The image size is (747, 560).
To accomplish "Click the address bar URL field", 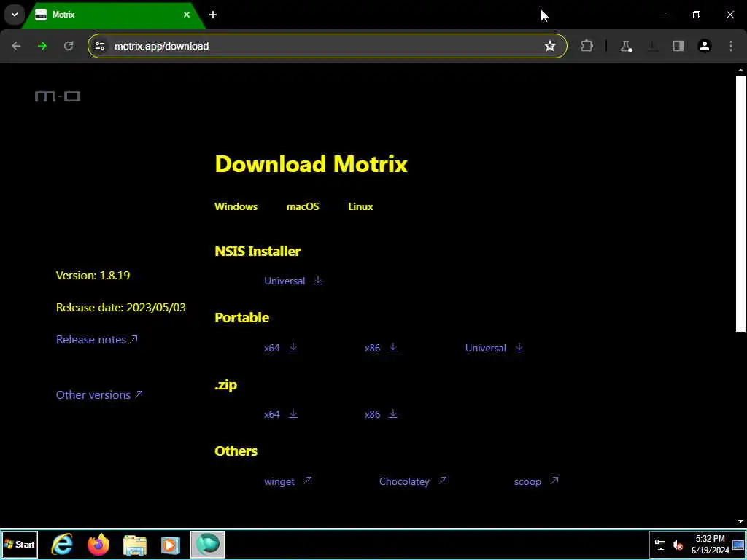I will (x=326, y=46).
